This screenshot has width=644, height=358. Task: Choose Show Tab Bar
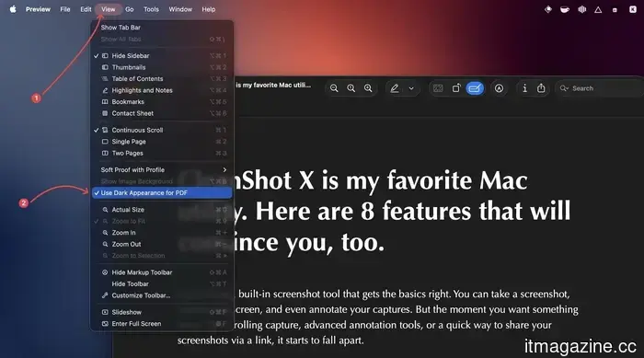click(162, 28)
